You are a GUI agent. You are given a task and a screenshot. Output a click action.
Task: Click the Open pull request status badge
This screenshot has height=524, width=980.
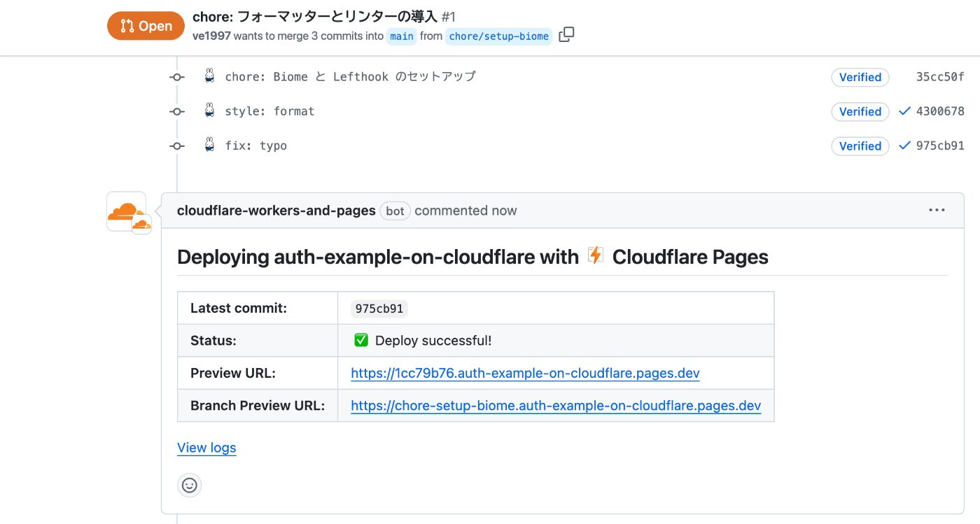(x=146, y=26)
